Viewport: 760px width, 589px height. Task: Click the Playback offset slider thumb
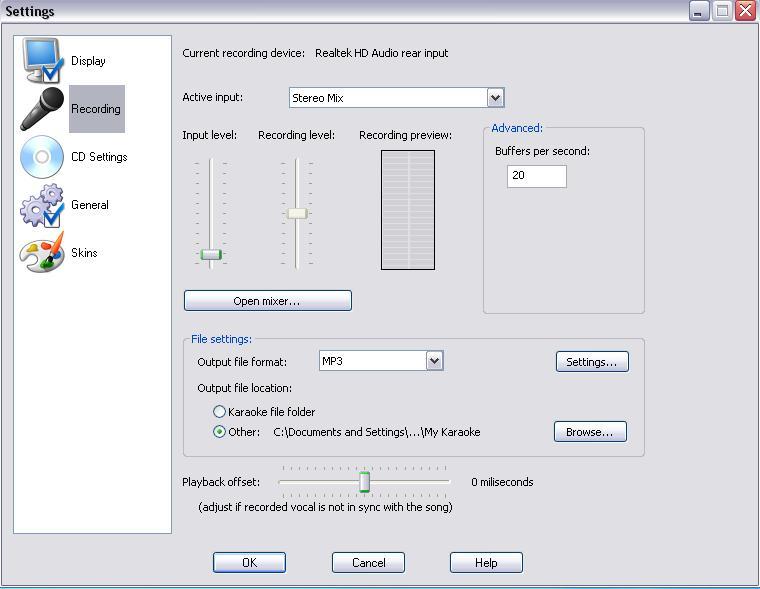[x=364, y=482]
